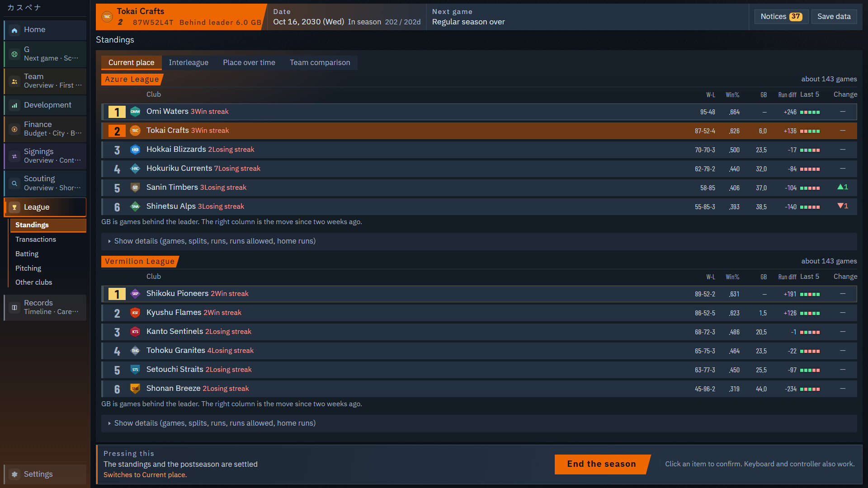868x488 pixels.
Task: Open the Settings gear icon
Action: click(x=14, y=474)
